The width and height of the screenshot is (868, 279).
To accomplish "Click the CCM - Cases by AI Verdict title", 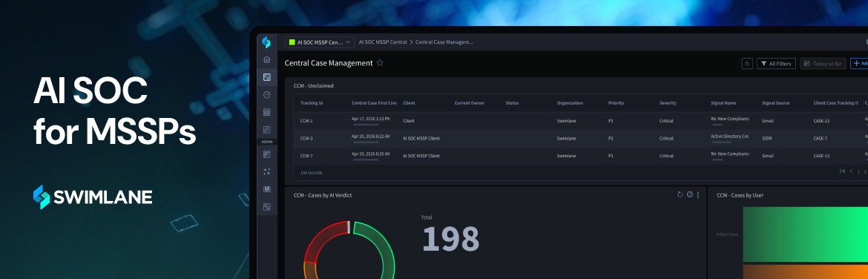I will click(323, 195).
